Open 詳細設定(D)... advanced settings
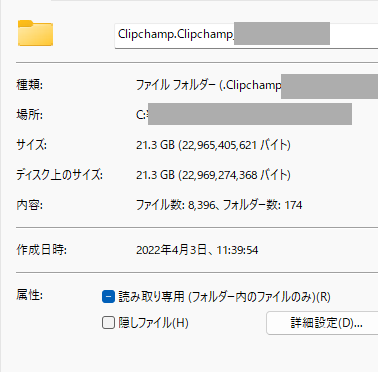378x372 pixels. coord(322,323)
